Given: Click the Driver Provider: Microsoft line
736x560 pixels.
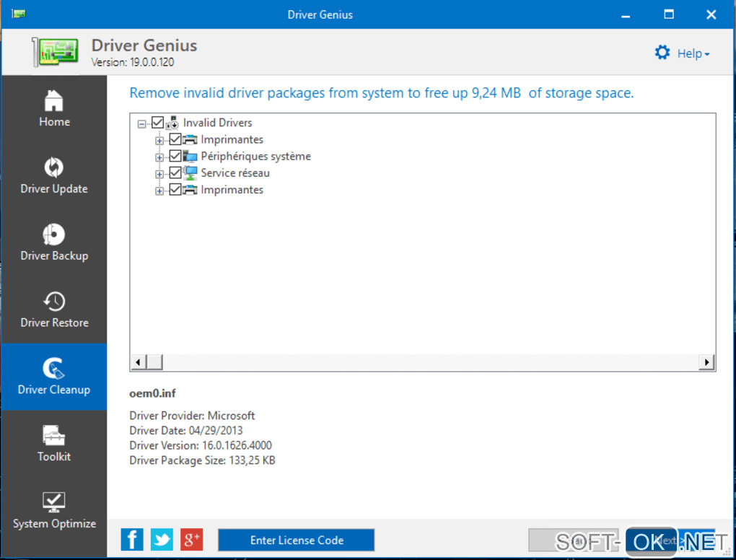Looking at the screenshot, I should (192, 416).
